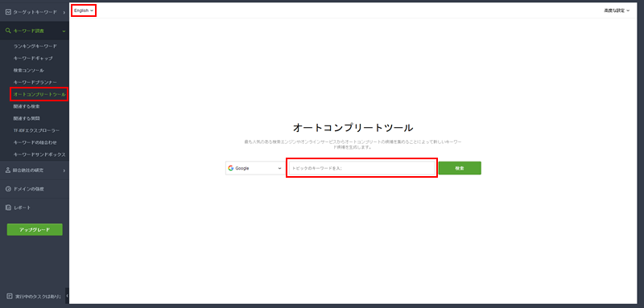
Task: Click the green 検索 button
Action: coord(460,168)
